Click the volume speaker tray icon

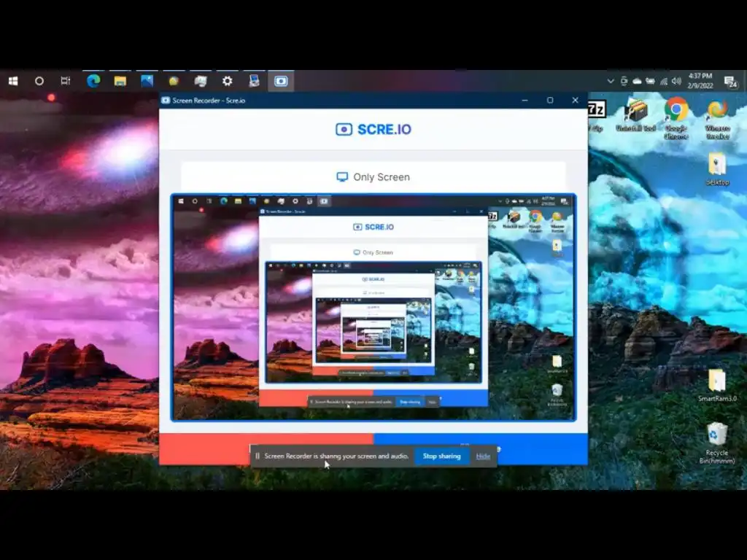tap(676, 81)
